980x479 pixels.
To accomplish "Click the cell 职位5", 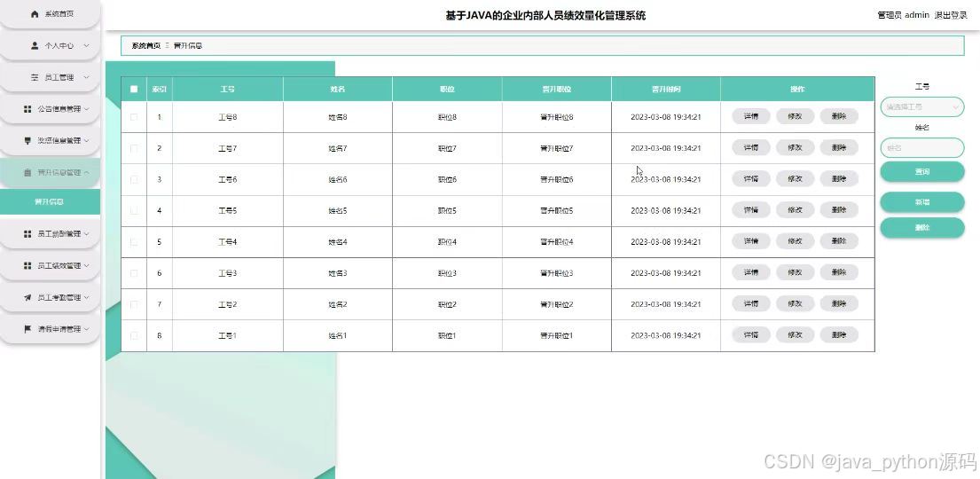I will pyautogui.click(x=447, y=211).
